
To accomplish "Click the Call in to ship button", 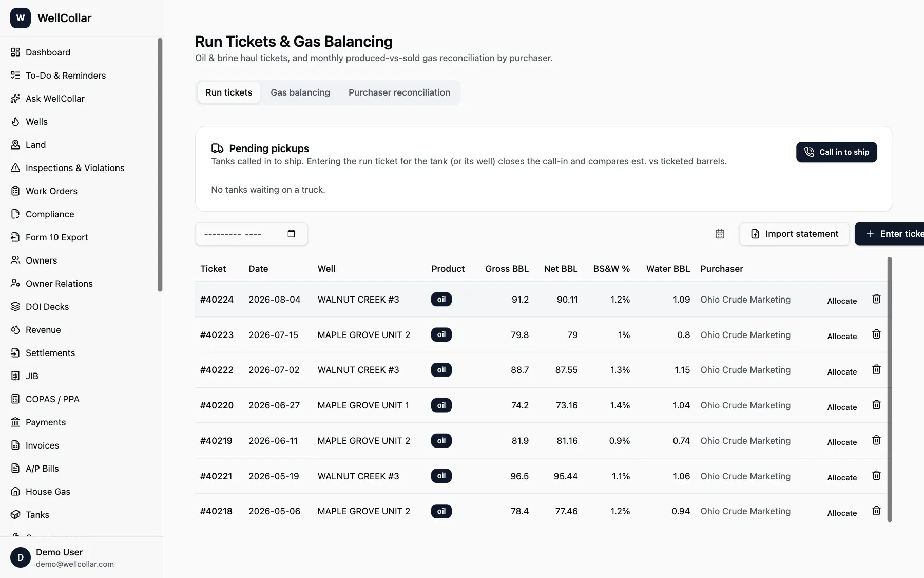I will (836, 152).
